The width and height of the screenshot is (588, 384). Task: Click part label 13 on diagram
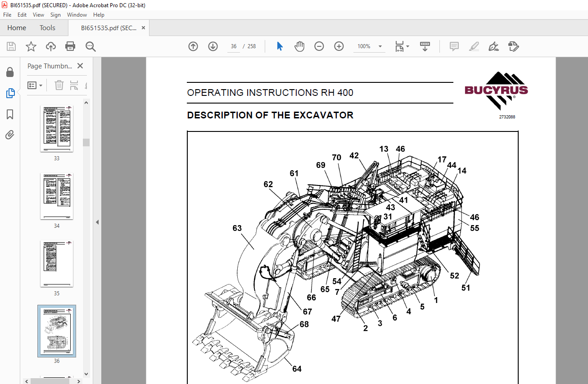[384, 149]
